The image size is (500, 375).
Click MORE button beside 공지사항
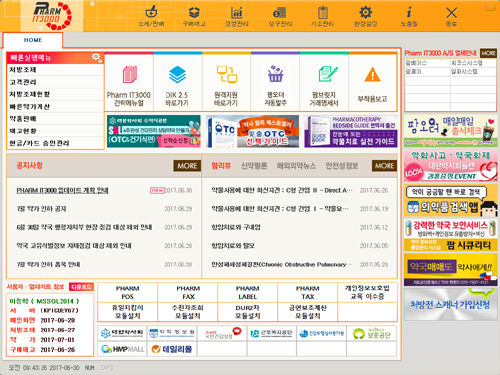[187, 166]
